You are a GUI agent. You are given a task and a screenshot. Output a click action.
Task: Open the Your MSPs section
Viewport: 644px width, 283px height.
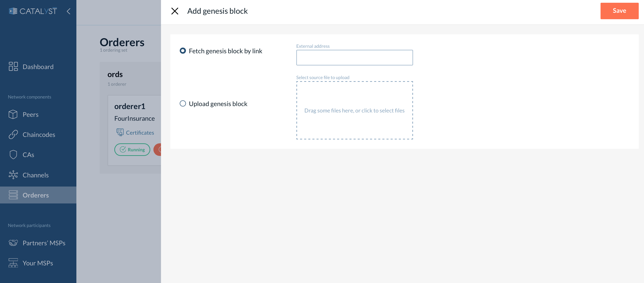(x=38, y=263)
